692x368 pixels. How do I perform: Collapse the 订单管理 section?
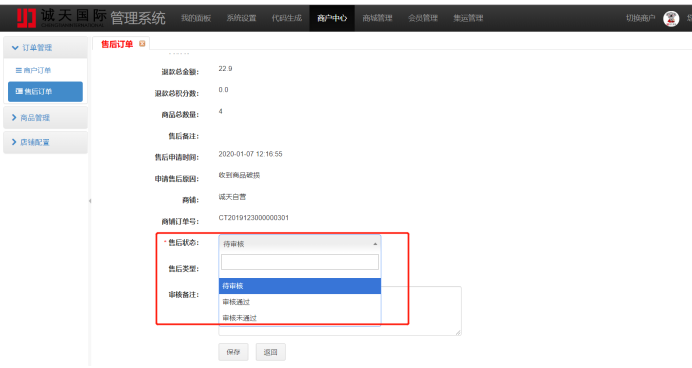[45, 47]
